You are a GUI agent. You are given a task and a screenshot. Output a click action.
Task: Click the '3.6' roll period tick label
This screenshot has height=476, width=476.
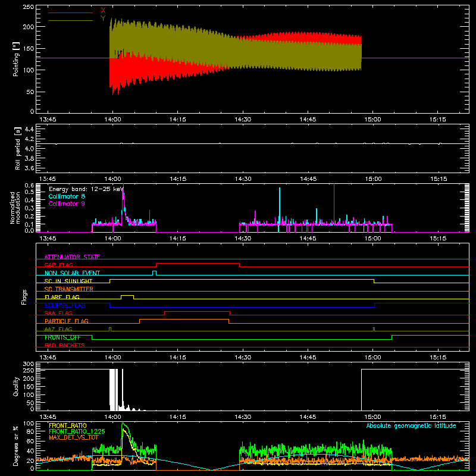29,168
